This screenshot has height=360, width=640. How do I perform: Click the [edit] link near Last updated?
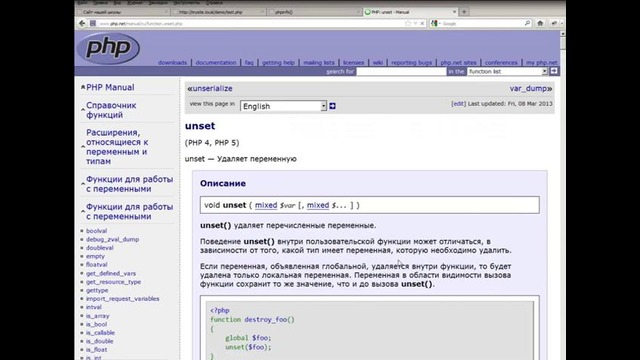point(458,104)
